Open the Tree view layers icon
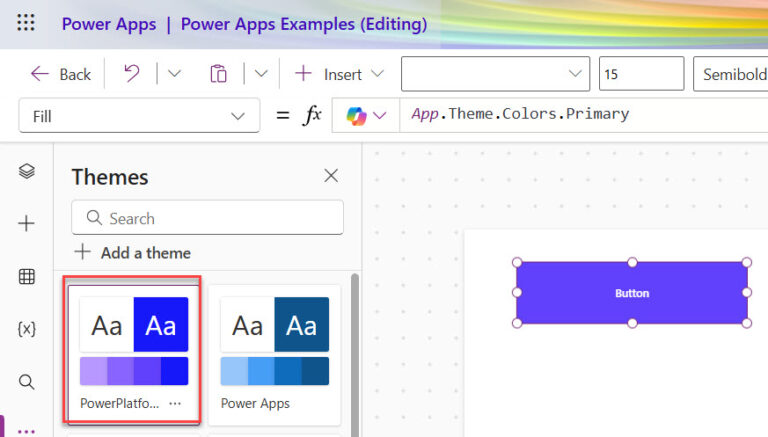Image resolution: width=768 pixels, height=437 pixels. click(x=26, y=171)
